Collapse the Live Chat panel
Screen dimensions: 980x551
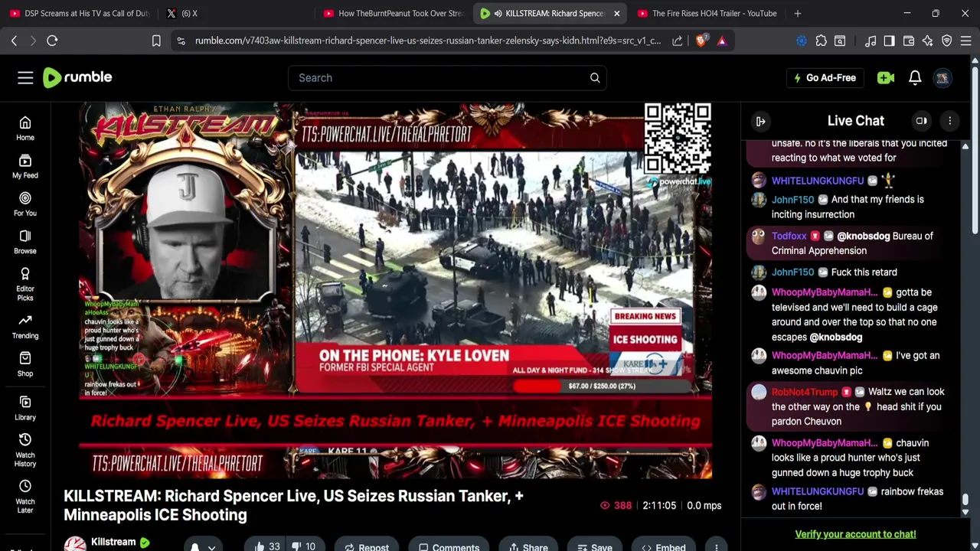[761, 121]
